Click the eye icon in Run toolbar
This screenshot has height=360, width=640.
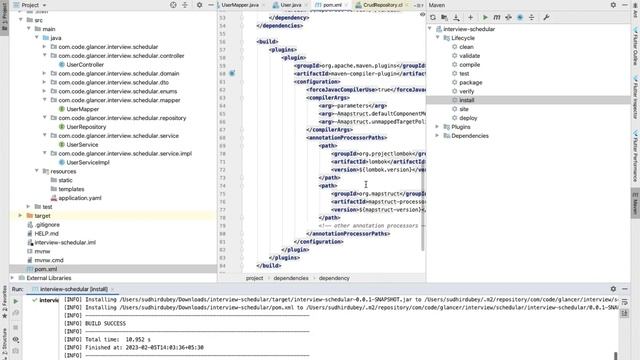click(16, 340)
